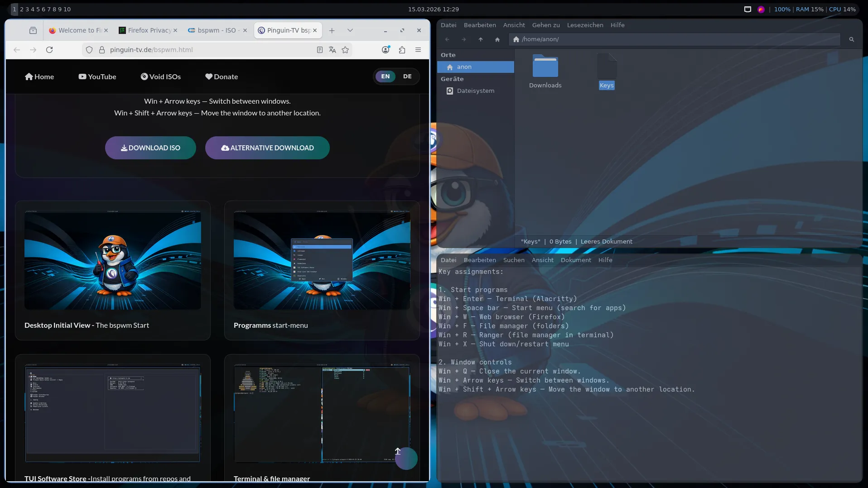Open the Firefox hamburger application menu

coord(418,50)
